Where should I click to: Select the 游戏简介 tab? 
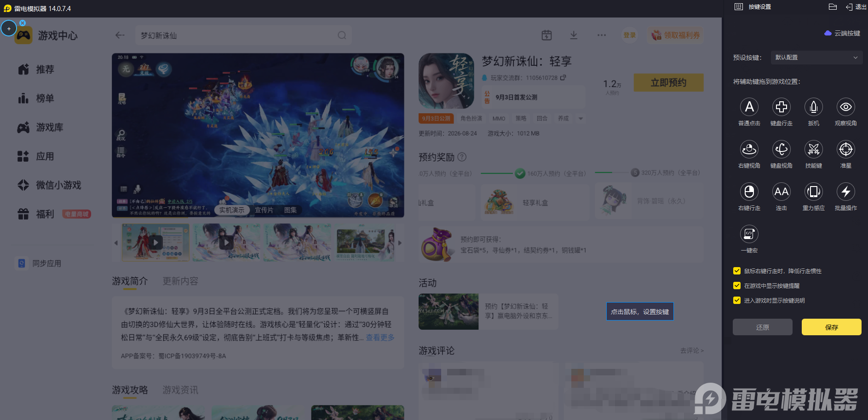(x=130, y=281)
